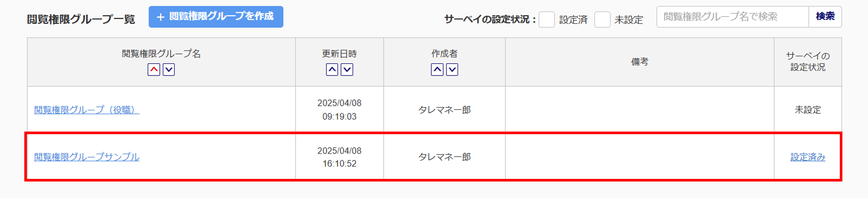This screenshot has height=198, width=868.
Task: Open the 閲覧権限グループ（役職） link
Action: [x=87, y=110]
